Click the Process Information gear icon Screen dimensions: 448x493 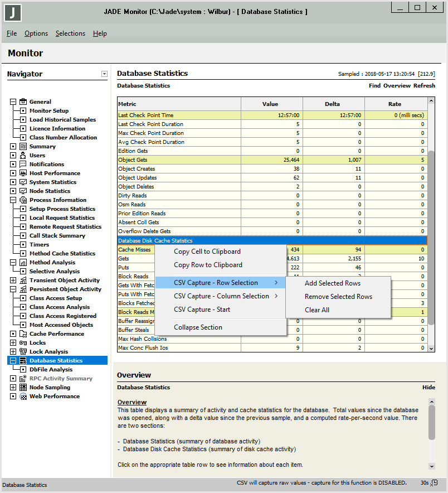point(23,200)
